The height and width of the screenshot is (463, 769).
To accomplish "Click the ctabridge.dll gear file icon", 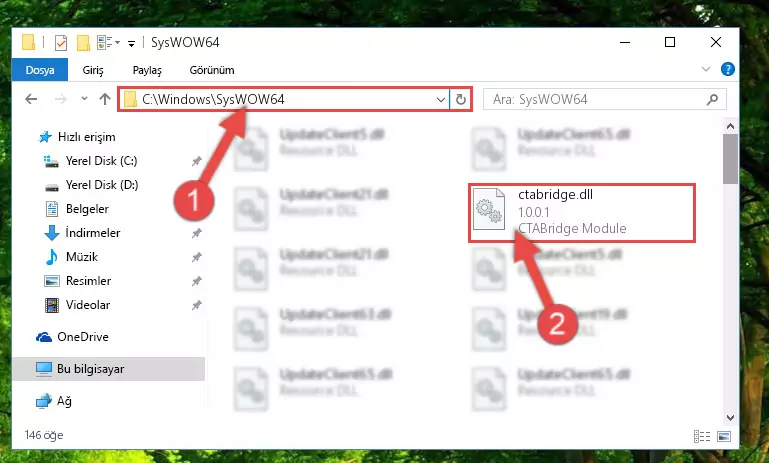I will [x=489, y=209].
